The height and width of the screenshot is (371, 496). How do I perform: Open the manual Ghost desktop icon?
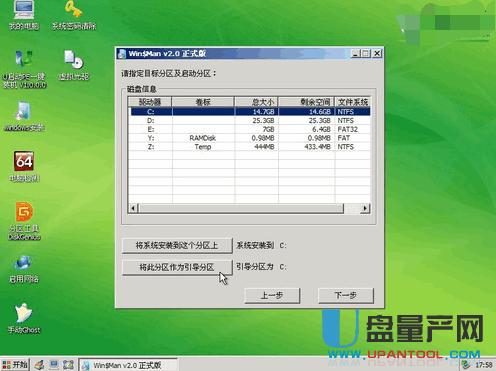click(x=24, y=318)
